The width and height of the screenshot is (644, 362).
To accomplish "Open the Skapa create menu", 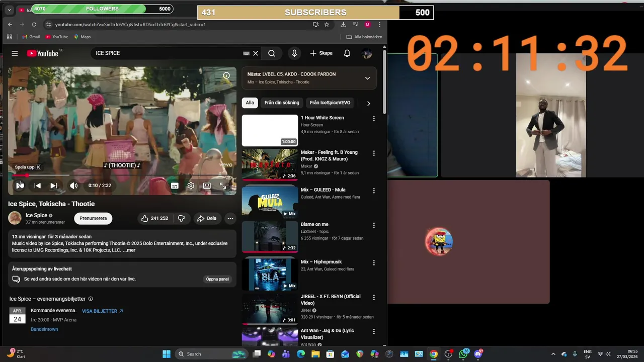I will tap(321, 53).
